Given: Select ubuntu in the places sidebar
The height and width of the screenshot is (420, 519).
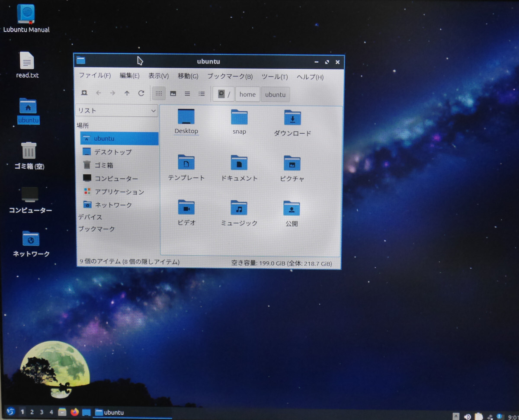Looking at the screenshot, I should pos(119,139).
